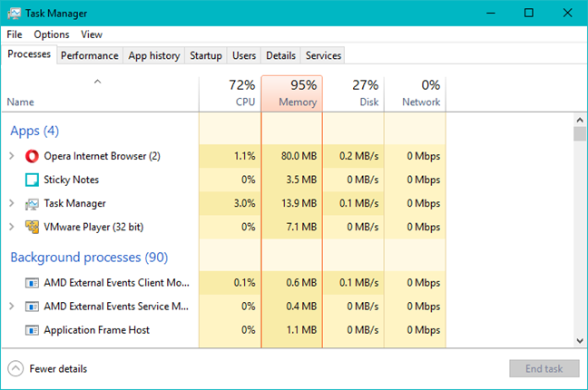
Task: Click the Opera Internet Browser icon
Action: (x=32, y=156)
